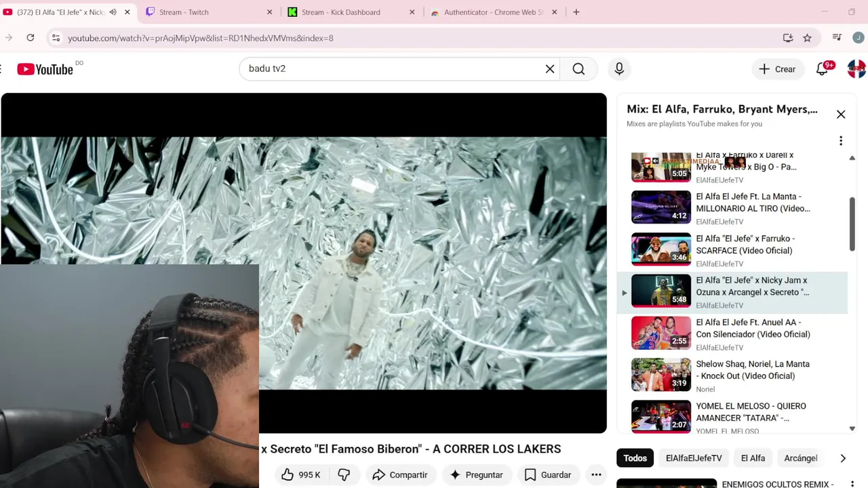The height and width of the screenshot is (488, 868).
Task: Play SCARFACE video thumbnail in Mix
Action: (661, 249)
